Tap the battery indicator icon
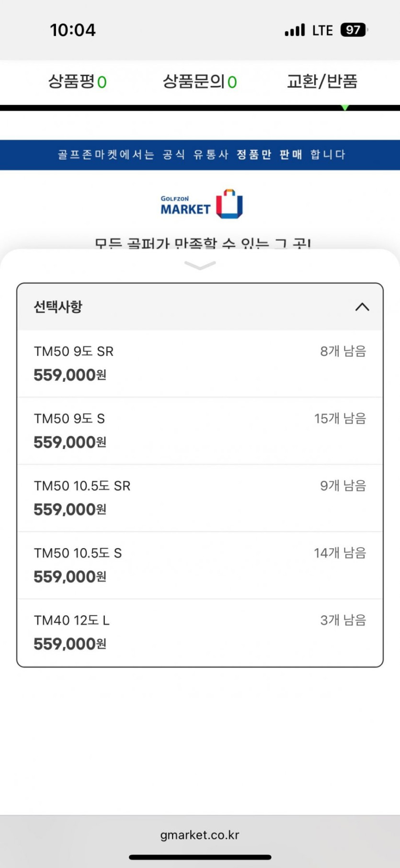Screen dimensions: 400x868 [354, 30]
